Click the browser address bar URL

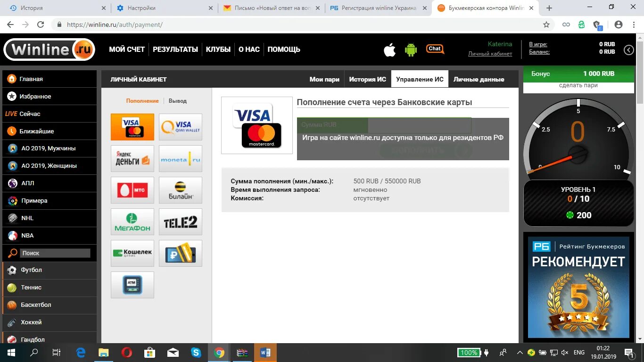pos(115,25)
